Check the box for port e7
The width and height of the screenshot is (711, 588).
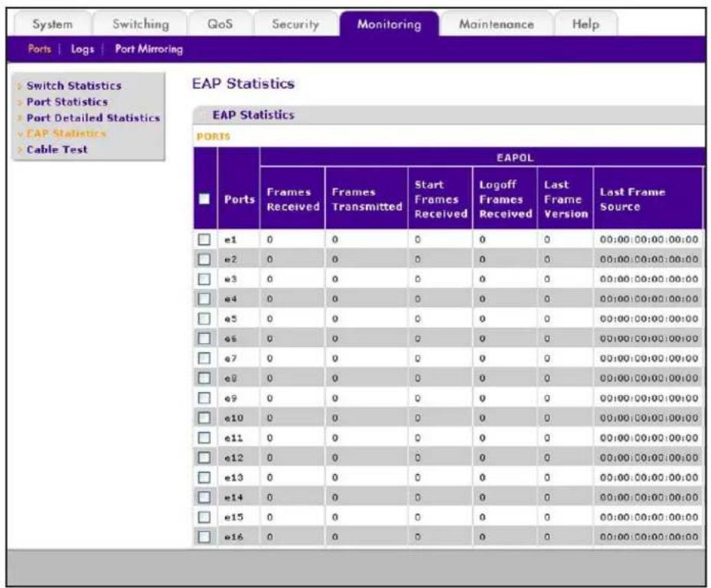[x=204, y=358]
